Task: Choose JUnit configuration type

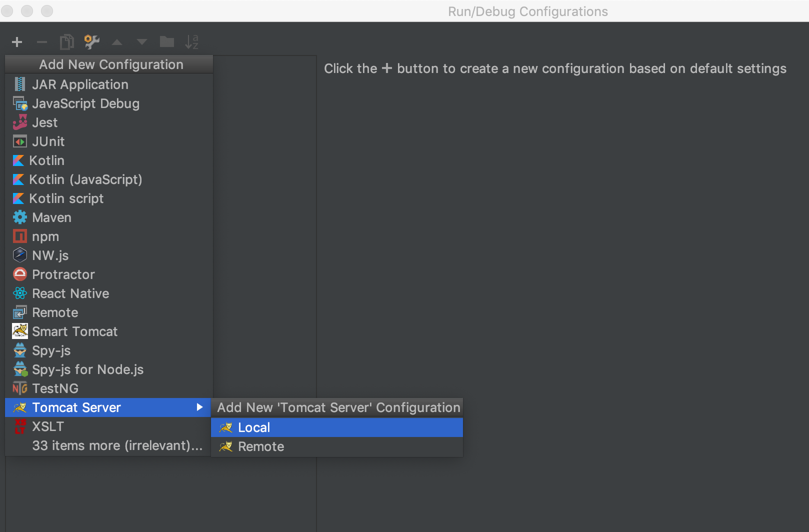Action: (x=48, y=141)
